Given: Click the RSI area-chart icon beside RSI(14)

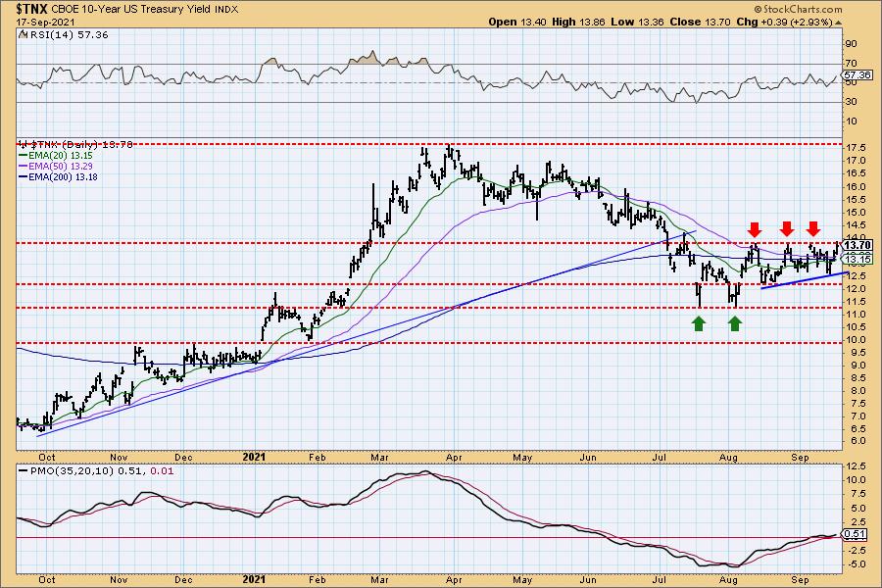Looking at the screenshot, I should (x=23, y=35).
